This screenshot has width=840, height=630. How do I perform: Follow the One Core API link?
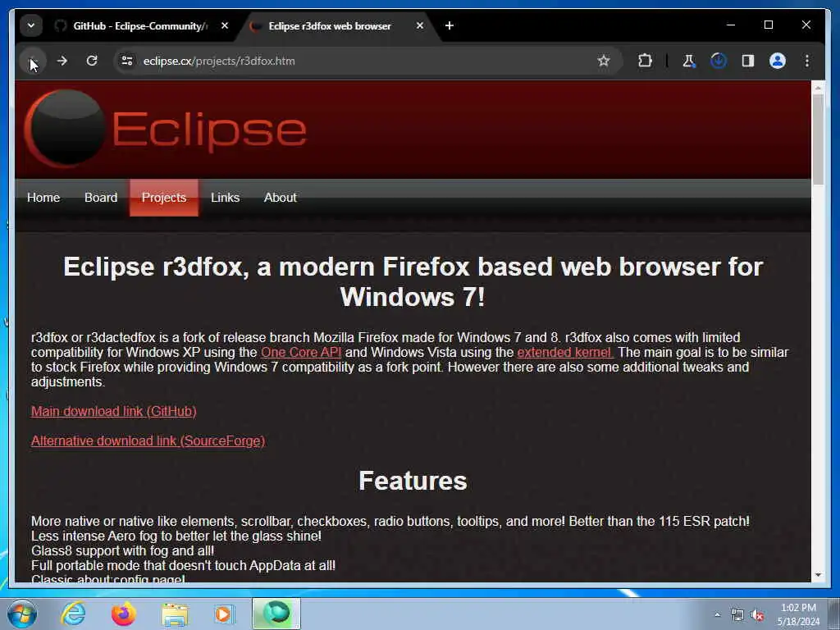pos(301,353)
